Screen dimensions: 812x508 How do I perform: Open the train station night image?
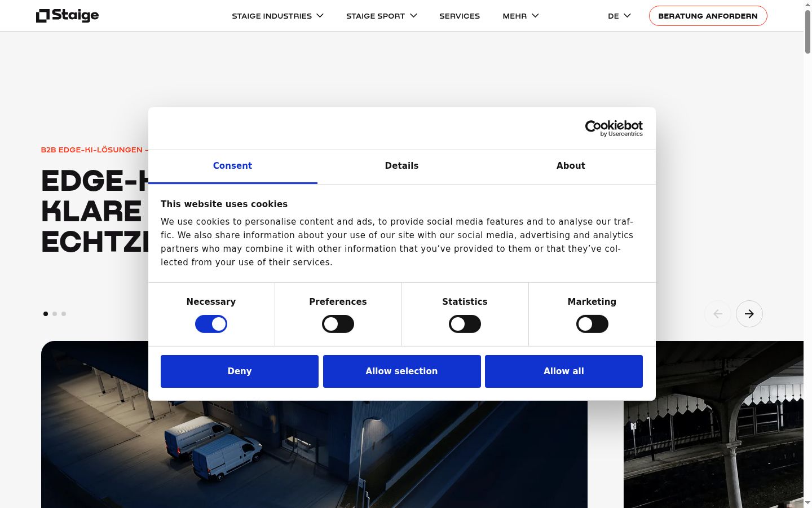pos(713,424)
